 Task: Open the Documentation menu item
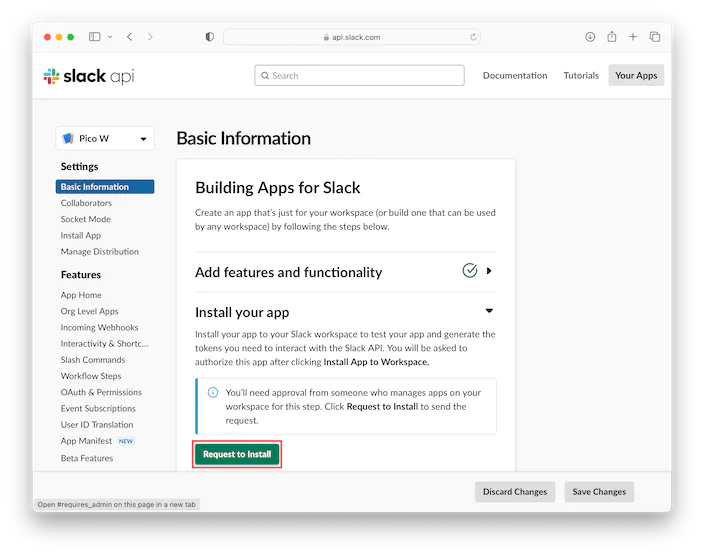[515, 76]
